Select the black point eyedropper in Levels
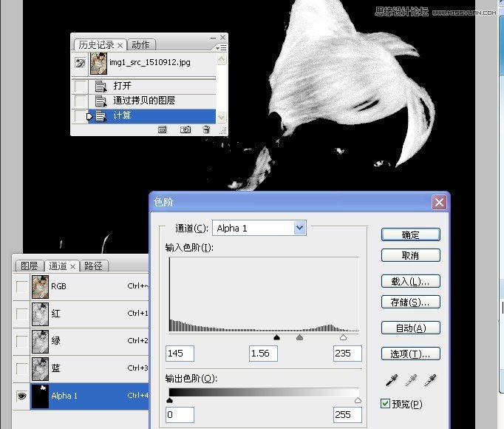This screenshot has width=504, height=429. pos(392,380)
